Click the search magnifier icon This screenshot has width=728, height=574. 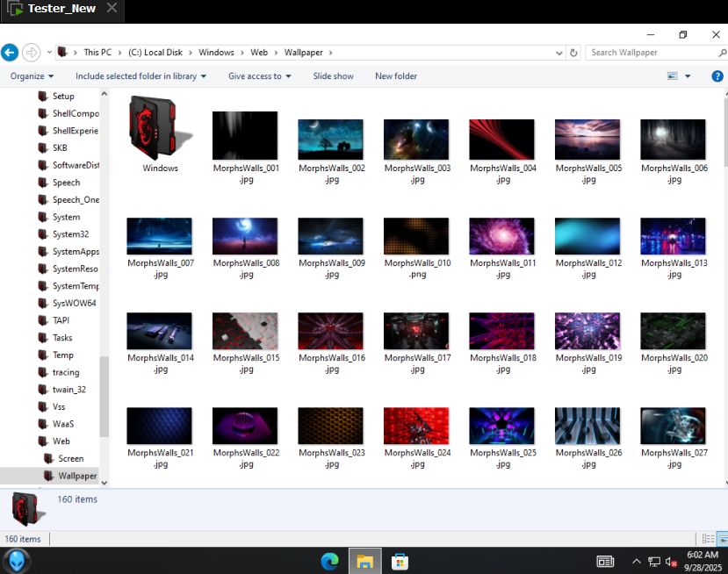(723, 53)
